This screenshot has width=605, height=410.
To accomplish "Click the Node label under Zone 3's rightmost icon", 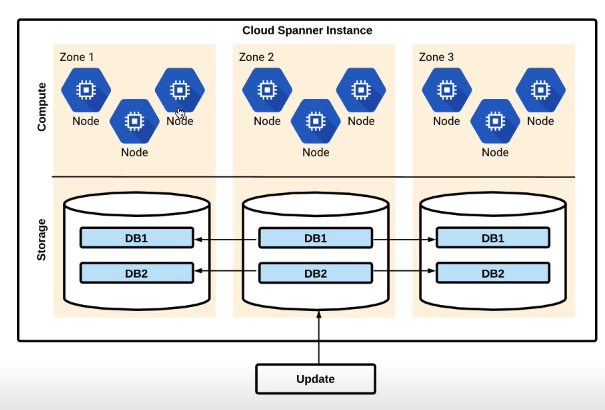I will [x=541, y=121].
